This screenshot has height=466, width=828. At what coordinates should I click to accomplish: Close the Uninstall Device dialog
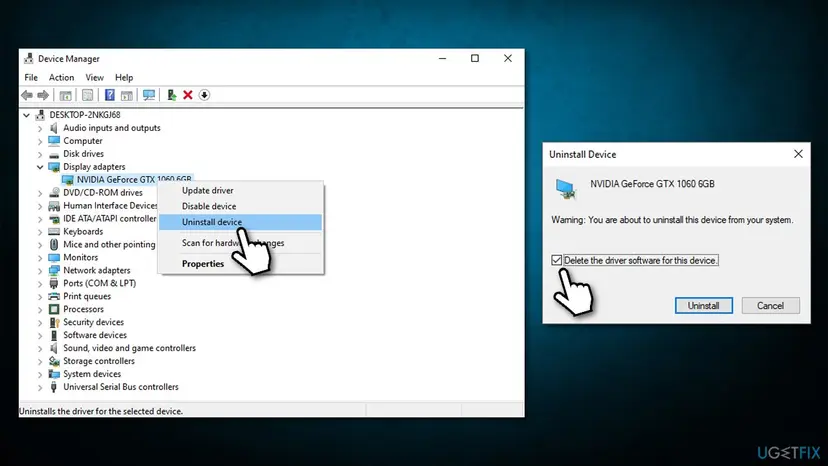tap(798, 154)
